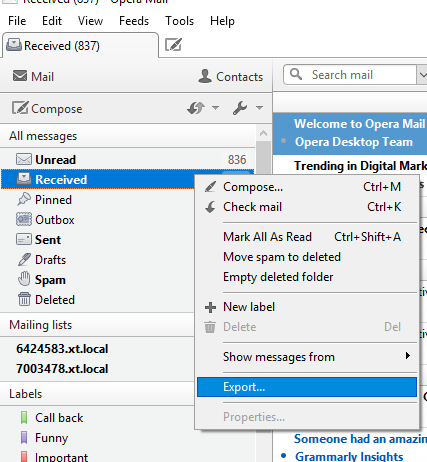Open the File menu
The image size is (427, 462).
pos(17,21)
